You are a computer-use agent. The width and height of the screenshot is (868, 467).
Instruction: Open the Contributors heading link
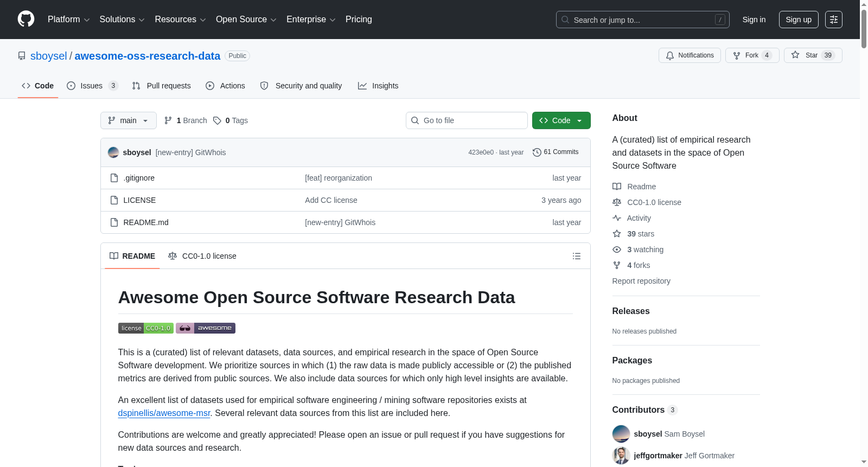[645, 410]
